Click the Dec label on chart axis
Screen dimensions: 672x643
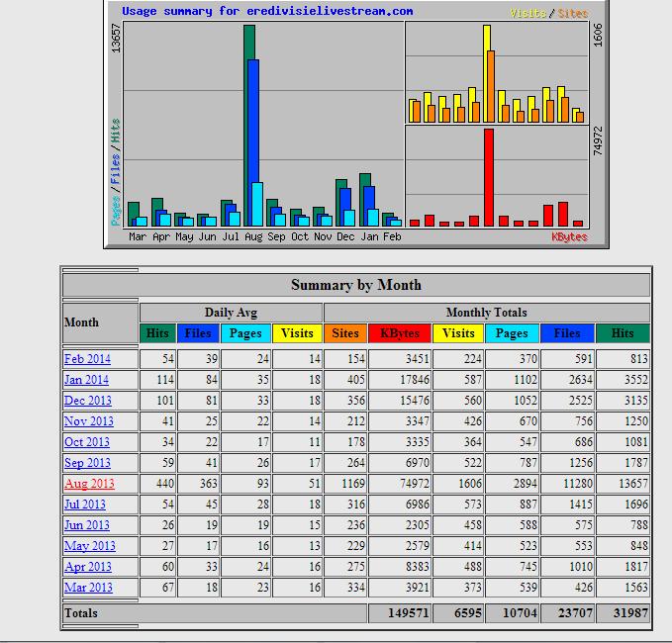[345, 236]
